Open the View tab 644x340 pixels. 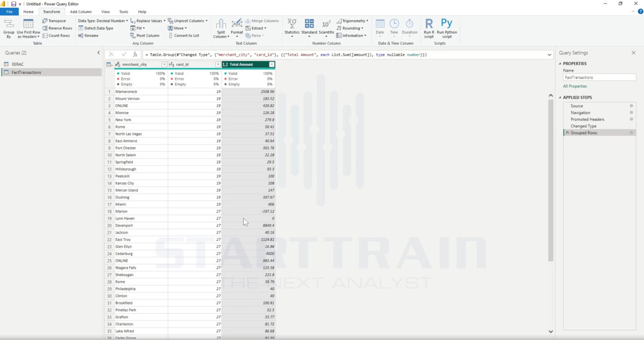pos(106,12)
